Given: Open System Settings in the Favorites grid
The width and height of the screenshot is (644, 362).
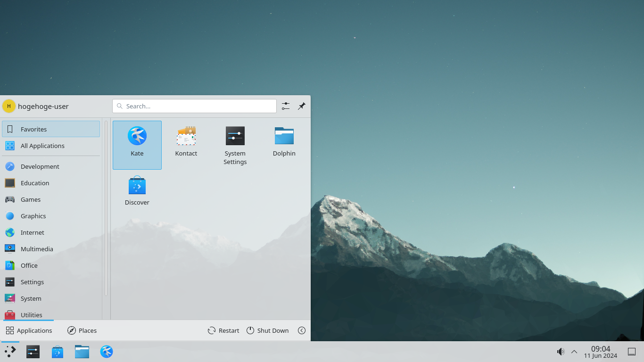Looking at the screenshot, I should pyautogui.click(x=235, y=145).
